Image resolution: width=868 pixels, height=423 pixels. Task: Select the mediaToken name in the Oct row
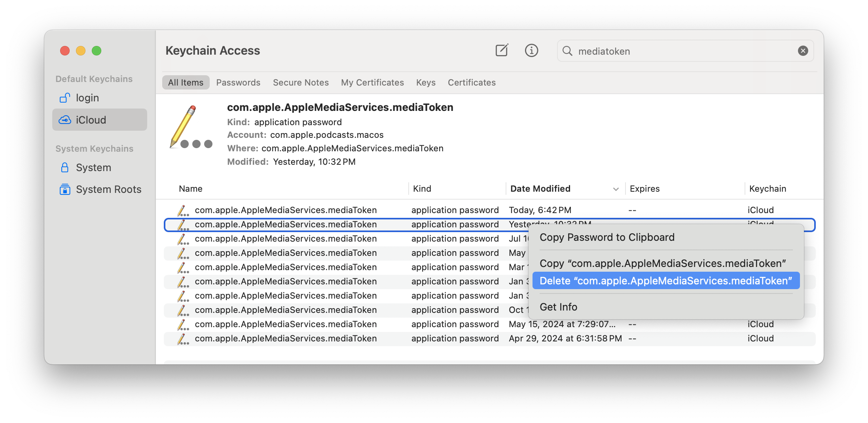286,310
